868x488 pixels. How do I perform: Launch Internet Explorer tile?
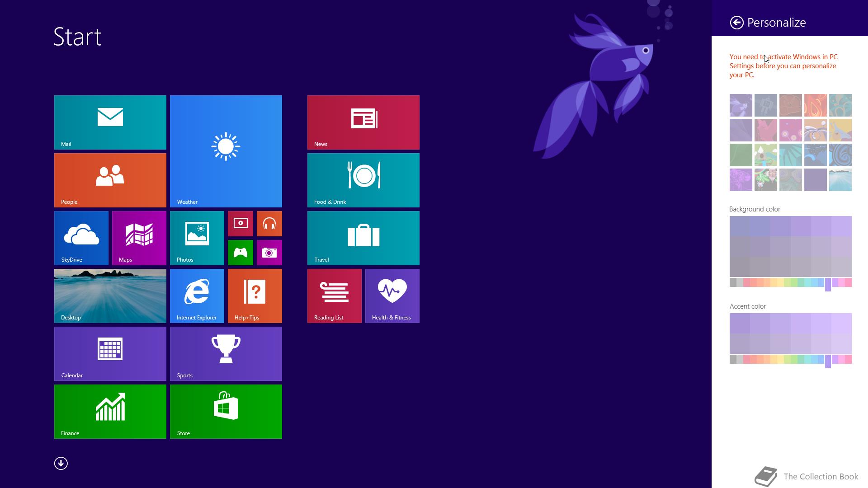tap(197, 296)
